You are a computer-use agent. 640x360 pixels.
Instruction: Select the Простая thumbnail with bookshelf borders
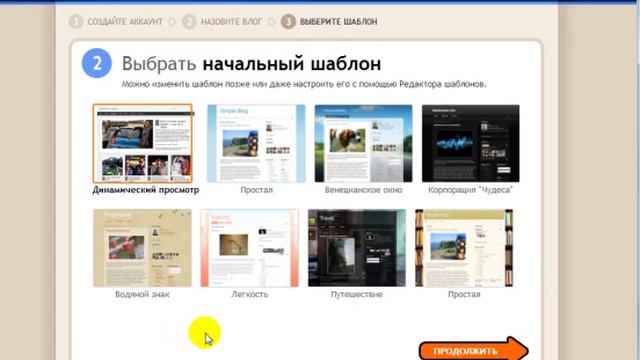click(x=464, y=248)
